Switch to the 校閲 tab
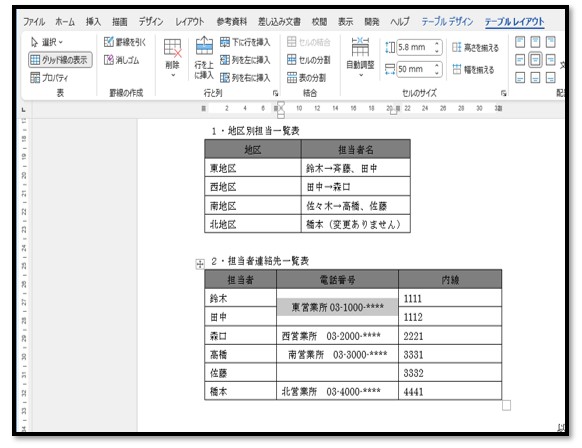Screen dimensions: 582x448 tap(319, 22)
